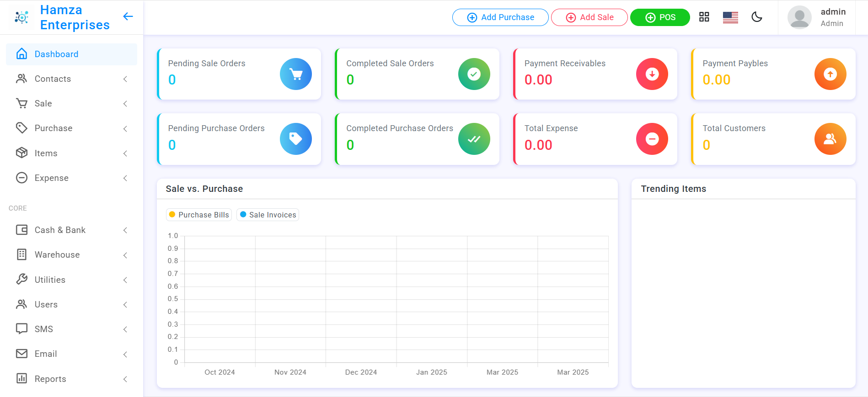Expand Utilities menu chevron
The height and width of the screenshot is (397, 868).
125,280
